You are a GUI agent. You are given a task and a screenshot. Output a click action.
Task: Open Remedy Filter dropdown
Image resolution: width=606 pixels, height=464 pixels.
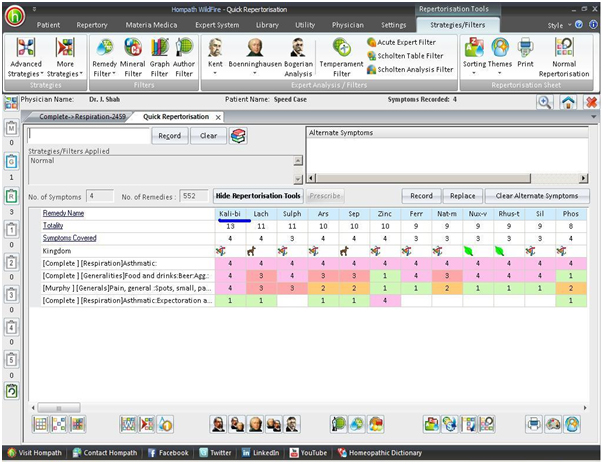click(104, 57)
